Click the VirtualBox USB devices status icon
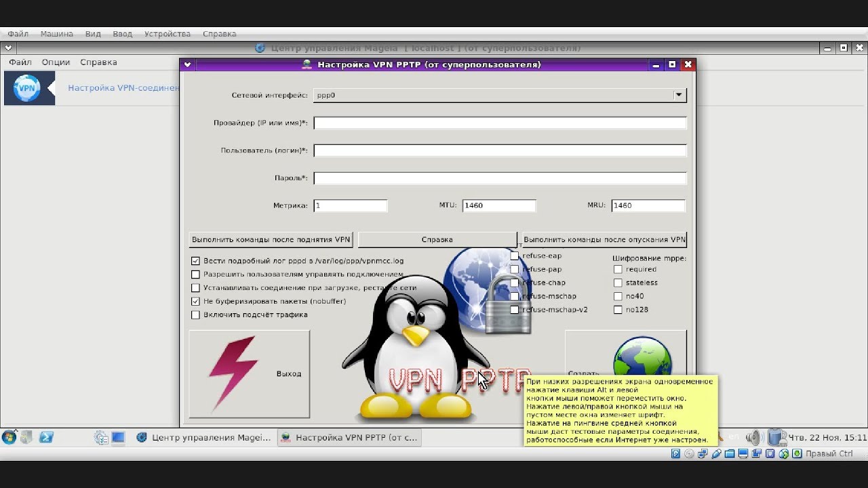This screenshot has width=868, height=488. coord(715,453)
